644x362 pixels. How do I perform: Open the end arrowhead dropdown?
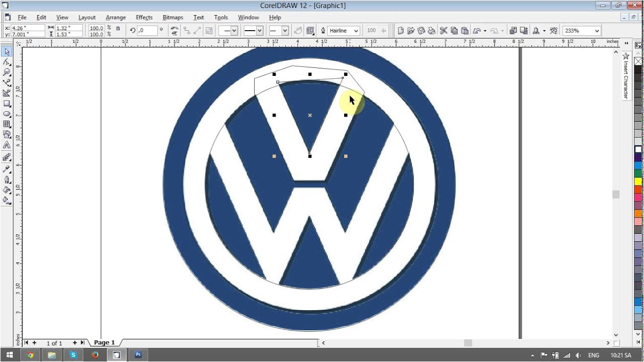285,31
